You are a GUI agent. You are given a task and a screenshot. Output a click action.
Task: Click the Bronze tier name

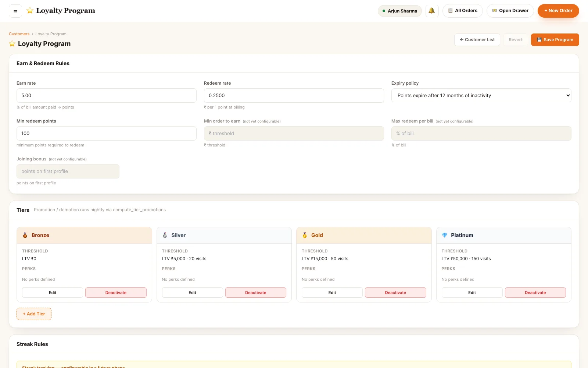pos(40,235)
